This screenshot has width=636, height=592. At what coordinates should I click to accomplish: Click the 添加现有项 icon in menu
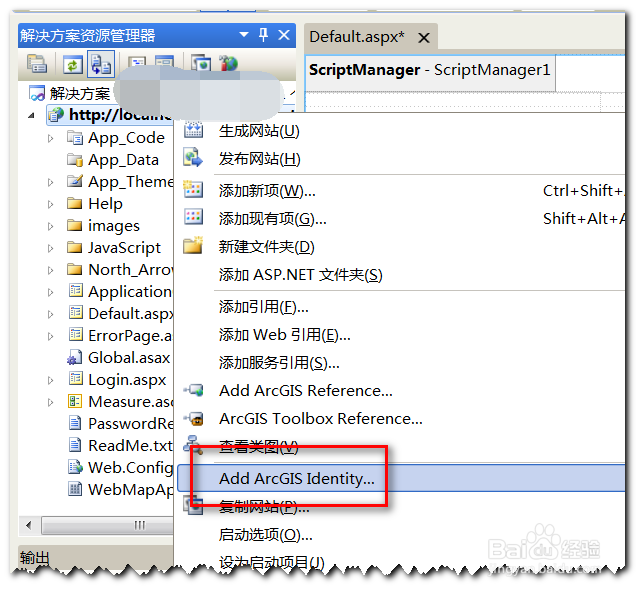tap(193, 217)
